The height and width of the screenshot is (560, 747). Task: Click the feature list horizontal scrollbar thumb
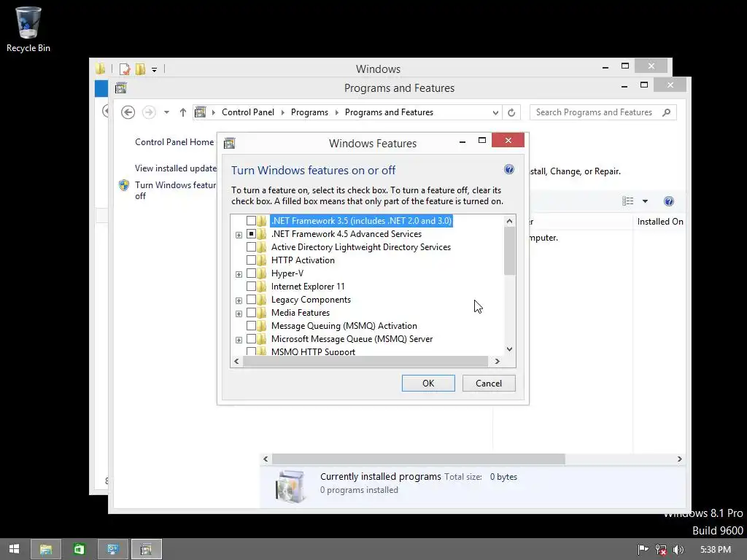pyautogui.click(x=365, y=362)
